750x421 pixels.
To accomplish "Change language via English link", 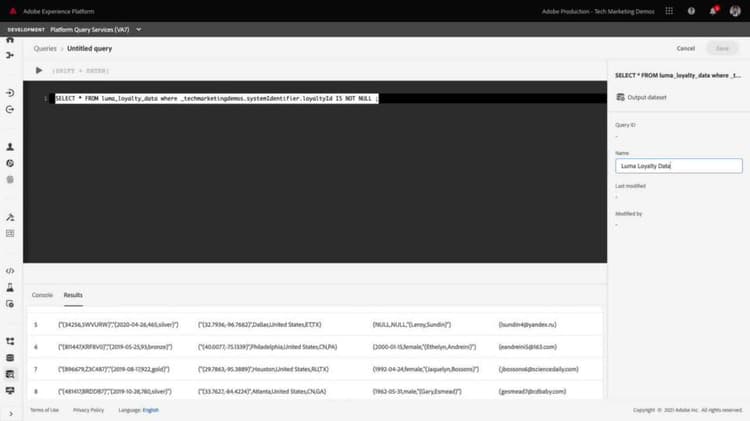I will click(x=151, y=410).
